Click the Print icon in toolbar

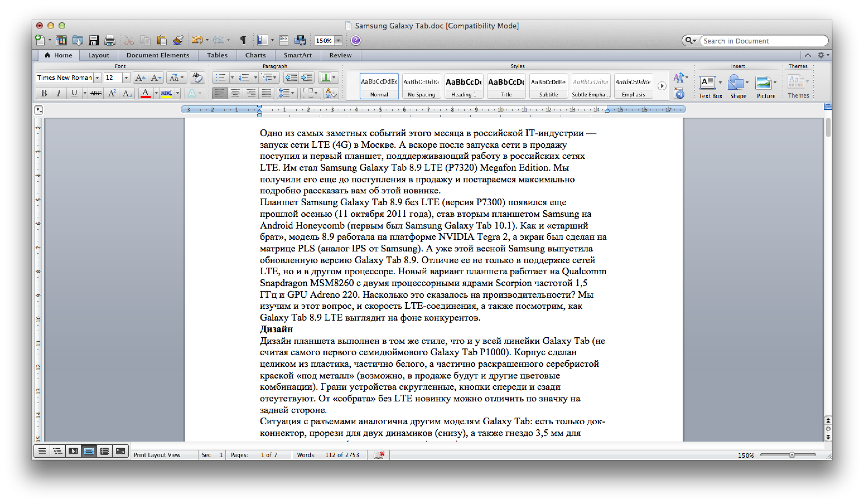(x=110, y=40)
